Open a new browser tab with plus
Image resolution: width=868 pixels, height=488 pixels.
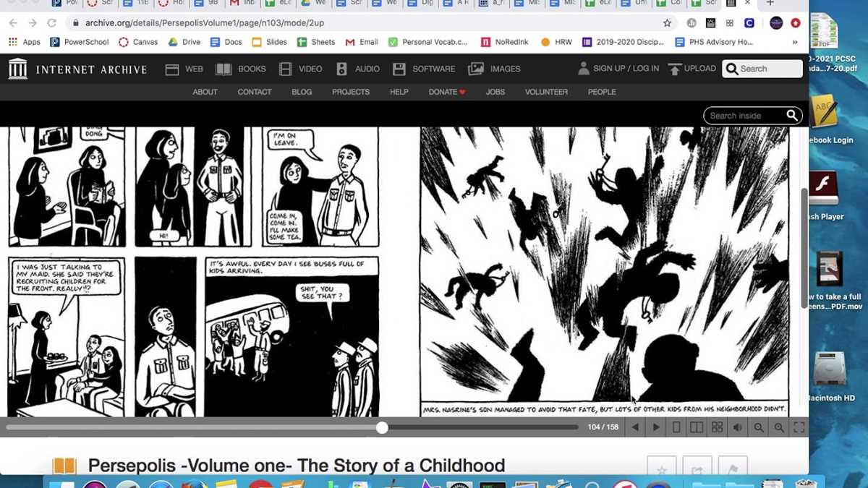(x=770, y=4)
